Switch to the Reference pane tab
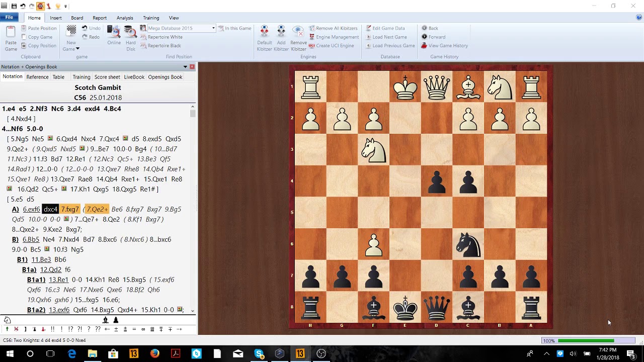 37,77
